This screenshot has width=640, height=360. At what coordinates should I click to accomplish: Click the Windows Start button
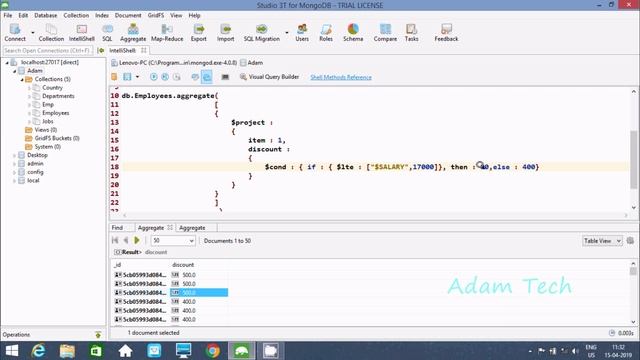[x=12, y=351]
